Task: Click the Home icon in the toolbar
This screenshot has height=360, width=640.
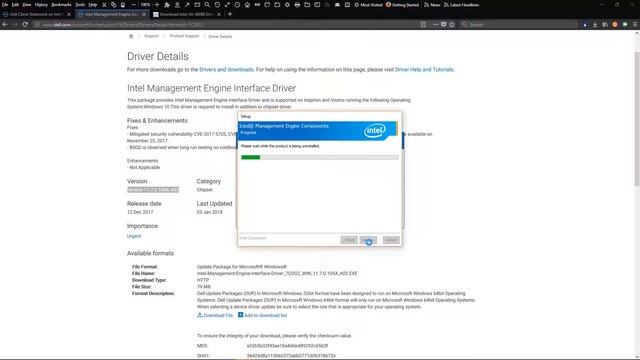Action: pyautogui.click(x=247, y=5)
